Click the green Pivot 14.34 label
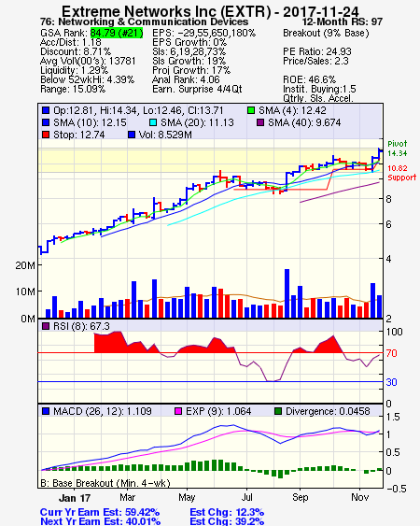This screenshot has width=420, height=526. [398, 149]
